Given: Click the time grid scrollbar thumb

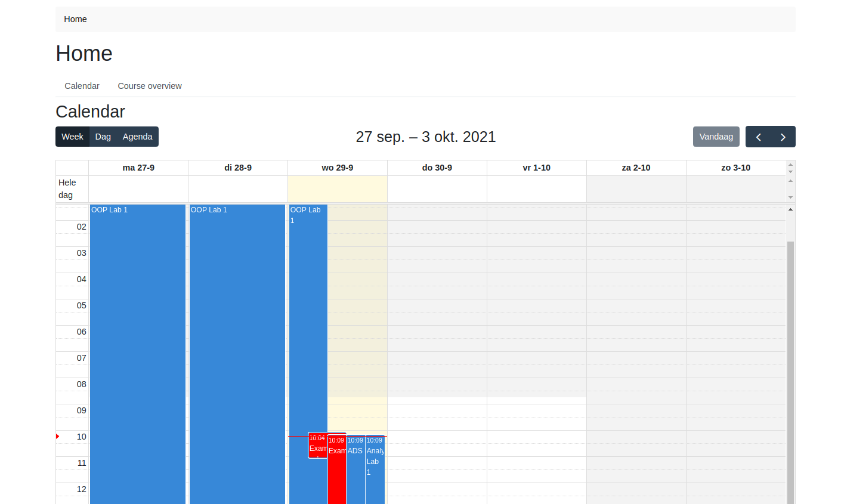Looking at the screenshot, I should tap(790, 373).
